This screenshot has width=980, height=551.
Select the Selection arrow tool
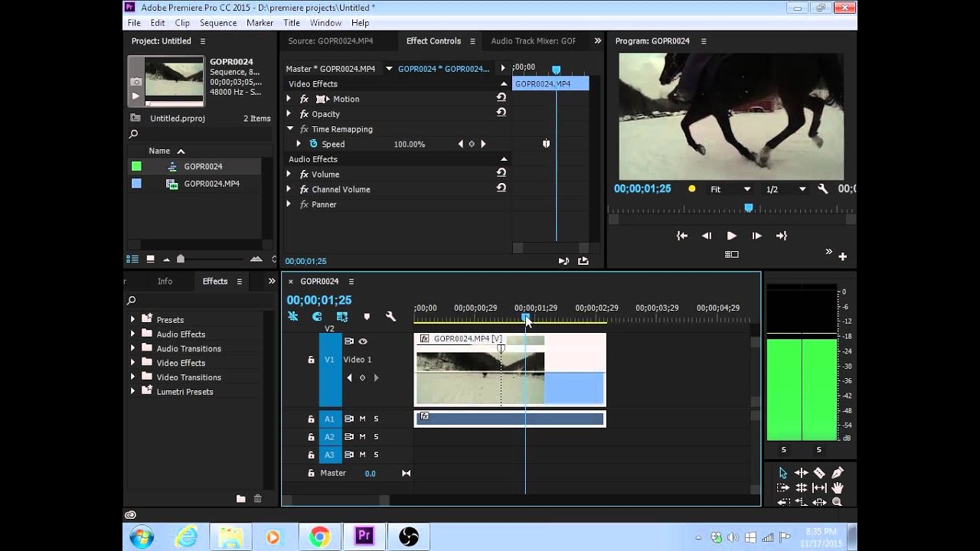click(782, 473)
